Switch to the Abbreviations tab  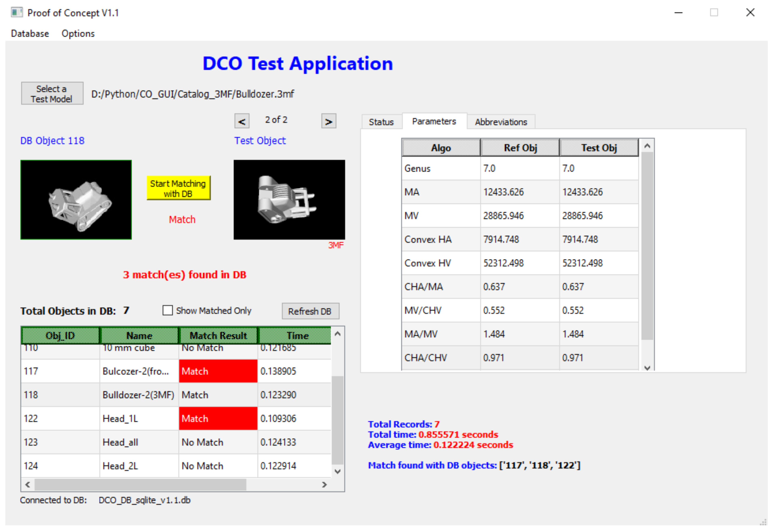[x=501, y=122]
